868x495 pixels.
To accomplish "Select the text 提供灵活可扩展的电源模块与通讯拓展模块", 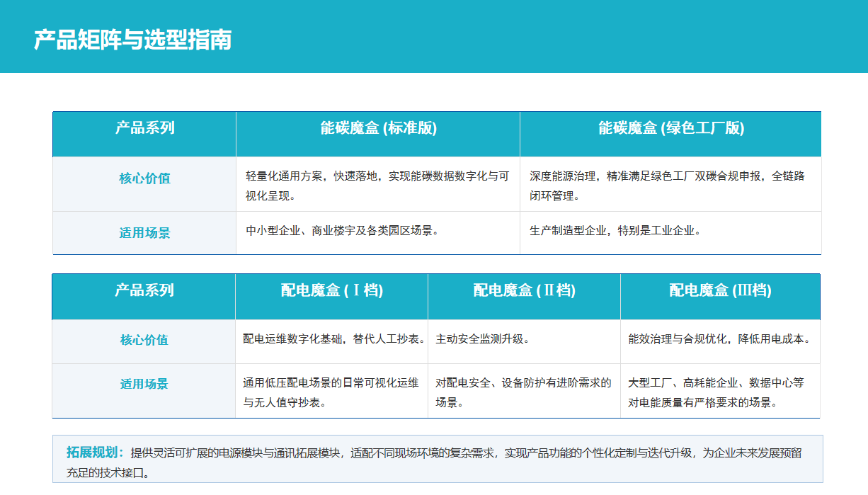I will (x=236, y=453).
